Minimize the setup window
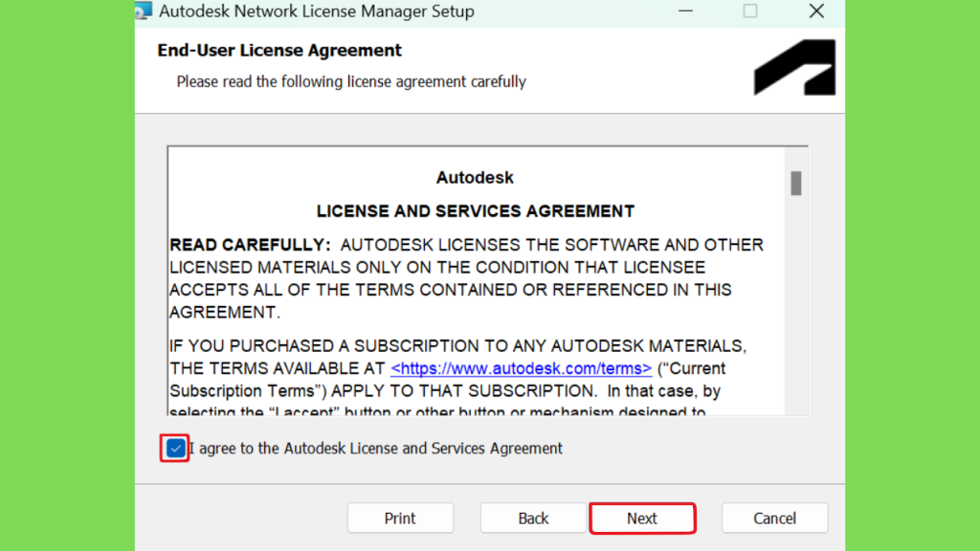This screenshot has height=551, width=980. (x=685, y=11)
